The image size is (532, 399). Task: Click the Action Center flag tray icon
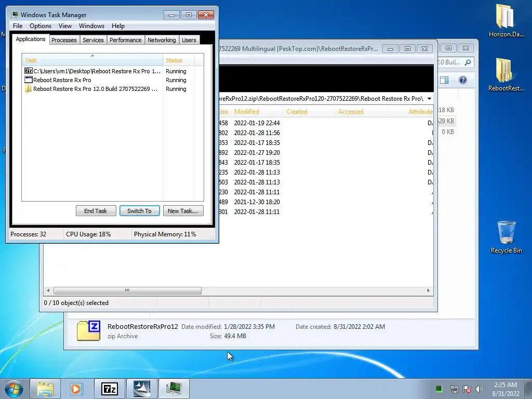click(467, 389)
